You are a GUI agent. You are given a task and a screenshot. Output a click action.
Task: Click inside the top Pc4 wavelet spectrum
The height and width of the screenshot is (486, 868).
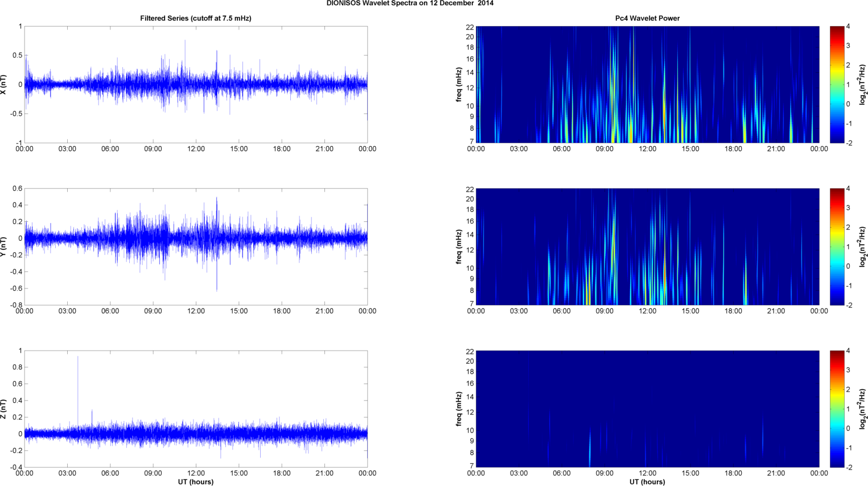647,84
